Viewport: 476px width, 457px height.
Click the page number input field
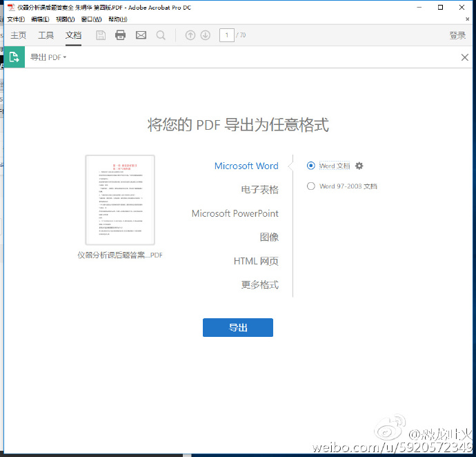tap(226, 35)
